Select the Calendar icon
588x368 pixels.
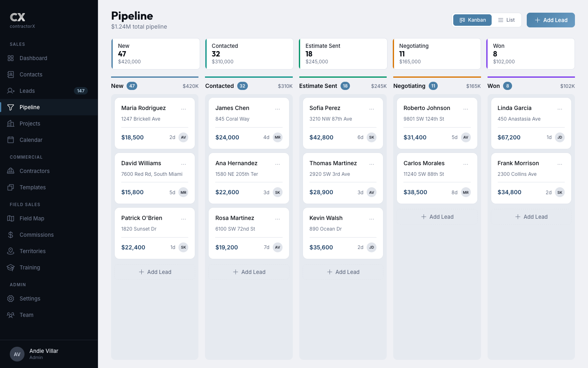tap(11, 140)
